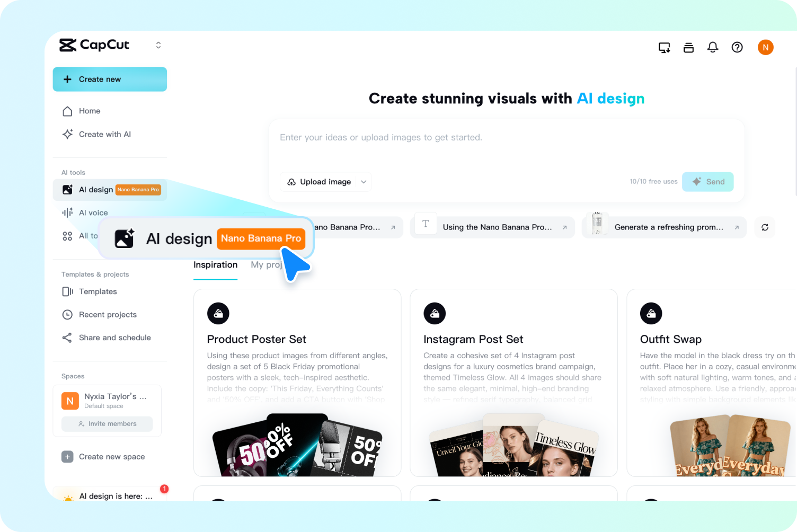This screenshot has height=532, width=797.
Task: Click the Invite members button
Action: (107, 424)
